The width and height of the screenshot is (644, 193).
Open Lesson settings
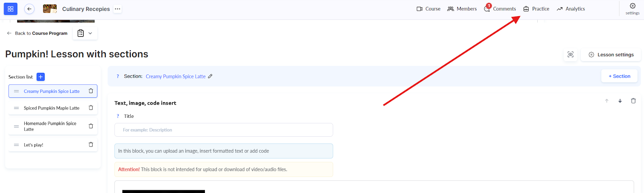point(611,55)
